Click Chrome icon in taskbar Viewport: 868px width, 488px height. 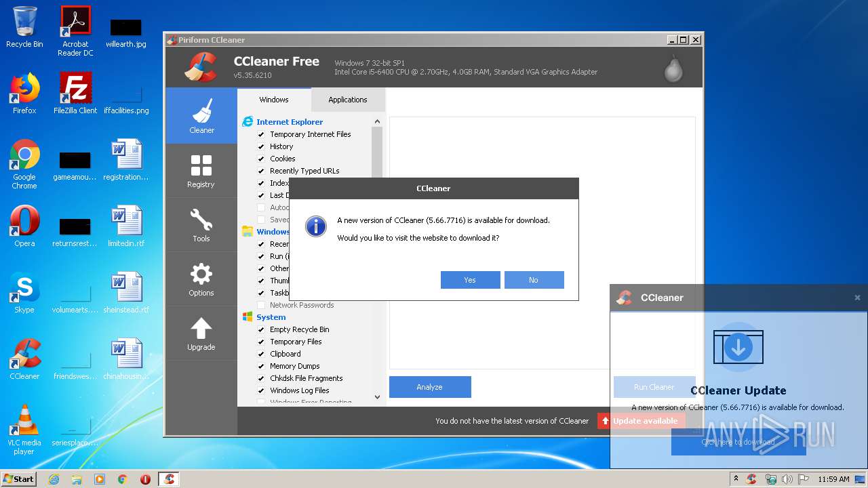click(122, 479)
